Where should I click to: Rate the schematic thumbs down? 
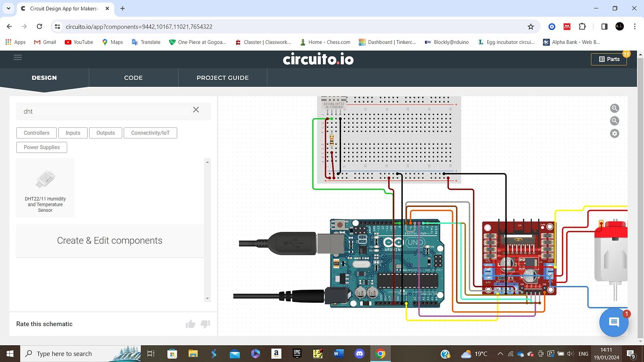(205, 324)
